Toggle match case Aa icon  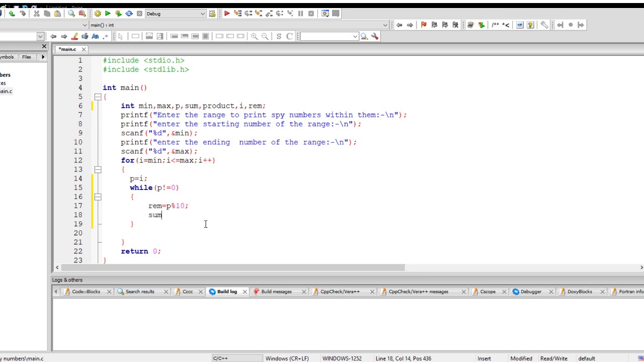(x=95, y=36)
